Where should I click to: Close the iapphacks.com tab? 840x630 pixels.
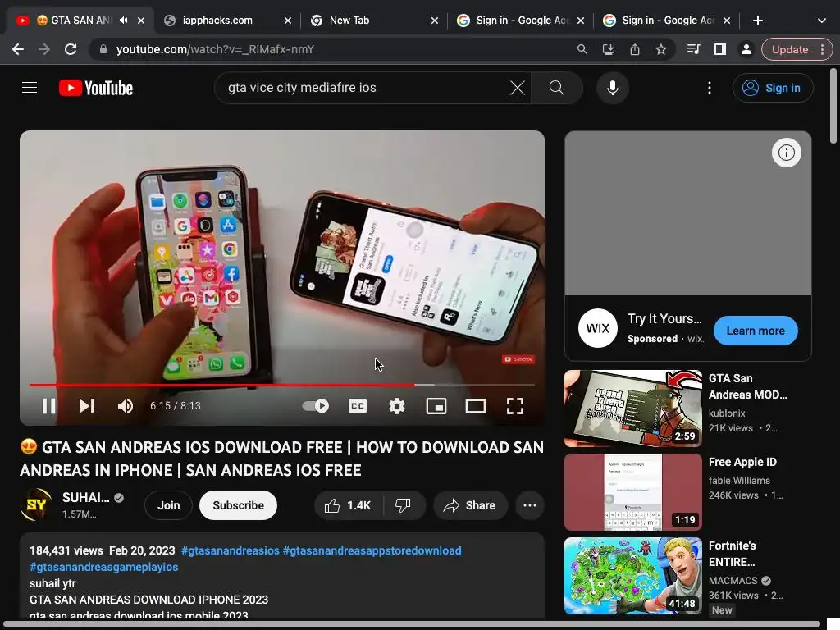(288, 21)
